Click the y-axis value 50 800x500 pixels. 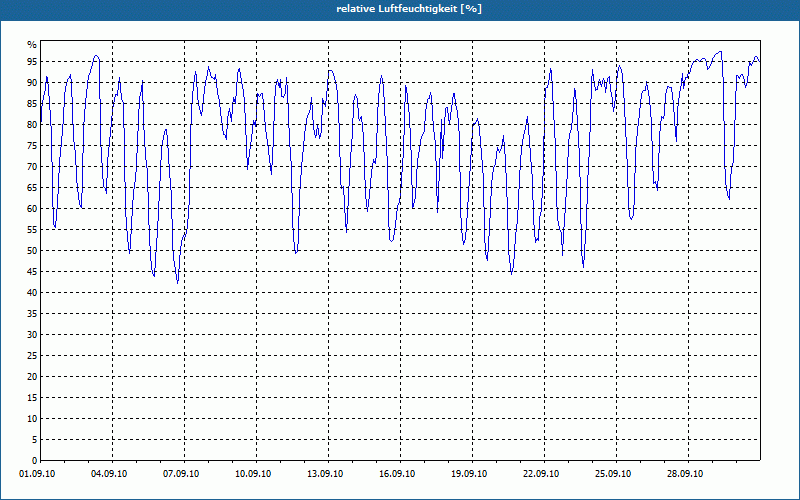tap(32, 251)
